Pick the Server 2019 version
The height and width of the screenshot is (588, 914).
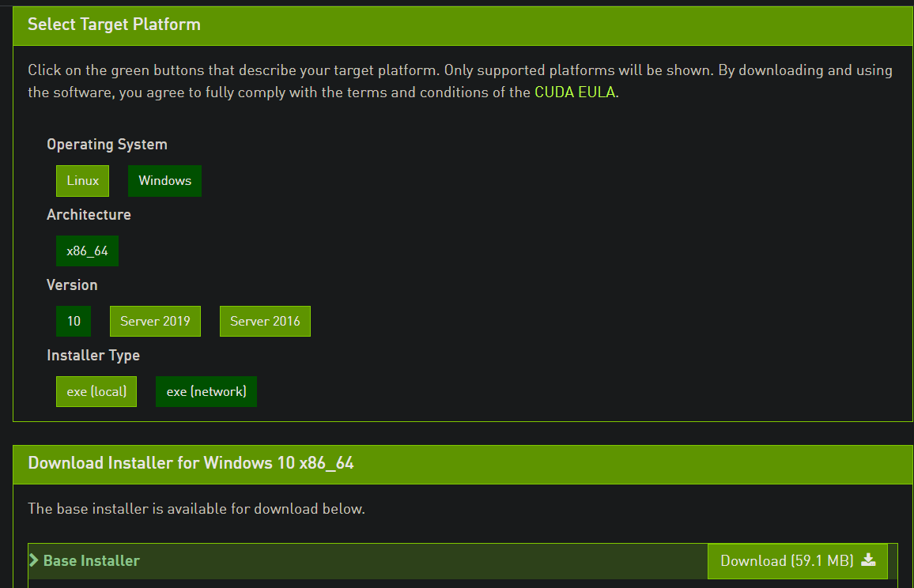point(155,321)
